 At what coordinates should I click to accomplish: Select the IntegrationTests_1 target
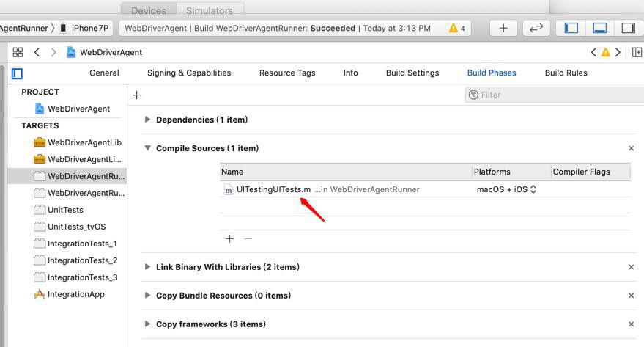point(75,244)
